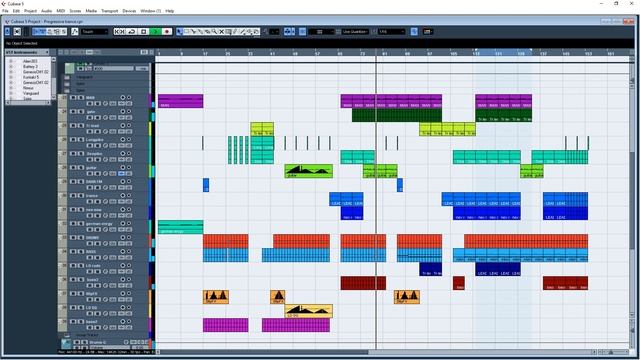Solo the BASS track
Image resolution: width=640 pixels, height=360 pixels.
[81, 251]
